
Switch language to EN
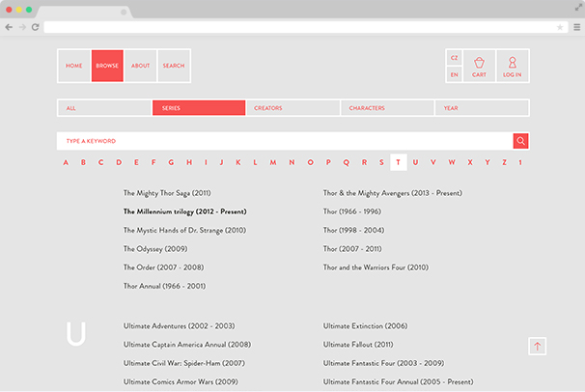coord(454,74)
